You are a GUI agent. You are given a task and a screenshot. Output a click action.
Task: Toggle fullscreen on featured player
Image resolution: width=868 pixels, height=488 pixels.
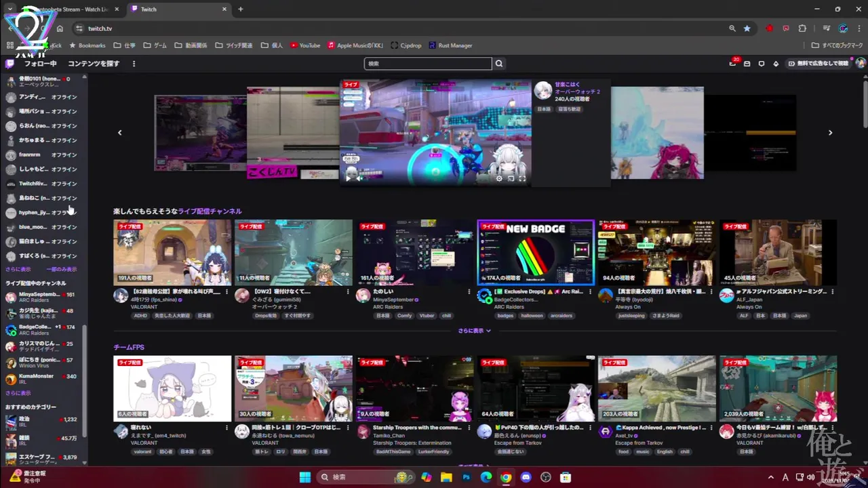[x=522, y=178]
